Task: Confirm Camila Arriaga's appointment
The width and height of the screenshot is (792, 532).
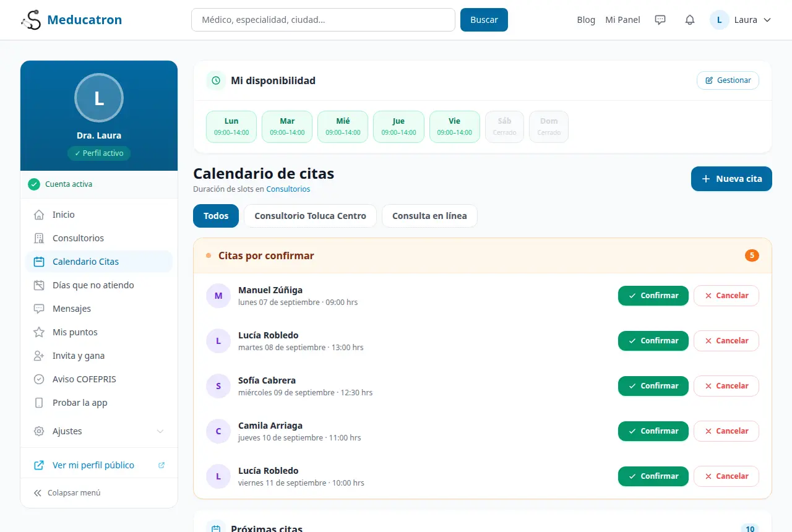Action: (x=653, y=431)
